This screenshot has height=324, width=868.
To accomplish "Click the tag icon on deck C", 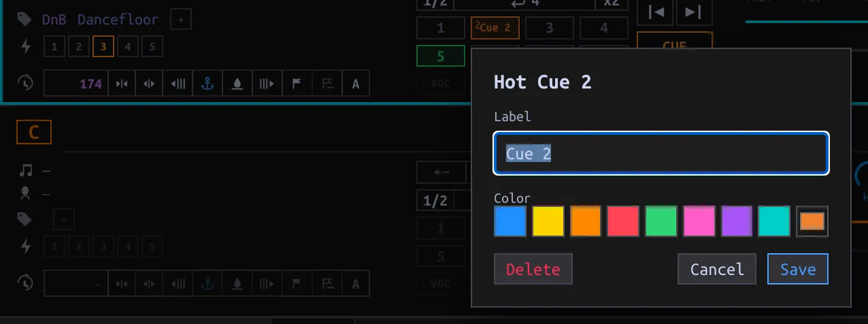I will tap(25, 218).
